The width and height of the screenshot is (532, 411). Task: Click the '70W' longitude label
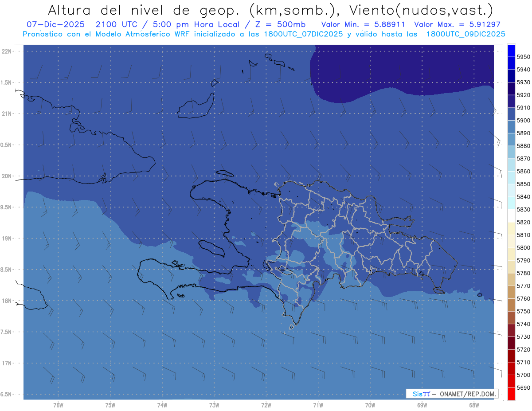tap(370, 405)
